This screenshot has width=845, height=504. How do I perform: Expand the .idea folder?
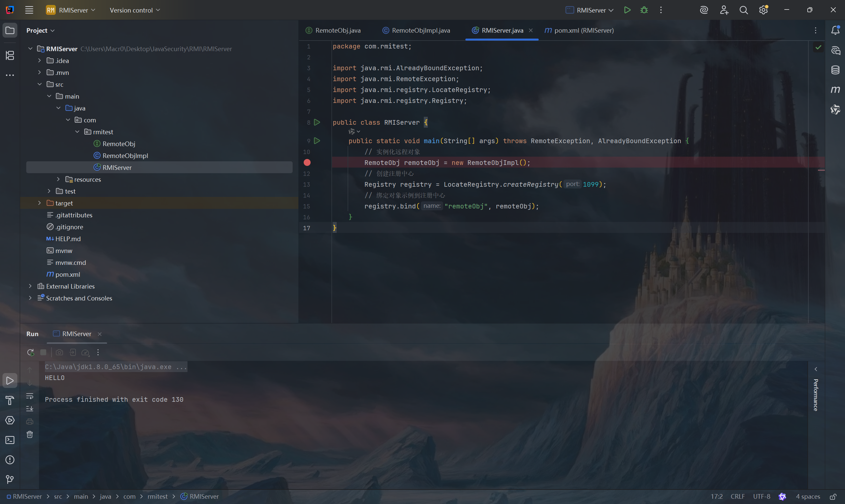39,60
